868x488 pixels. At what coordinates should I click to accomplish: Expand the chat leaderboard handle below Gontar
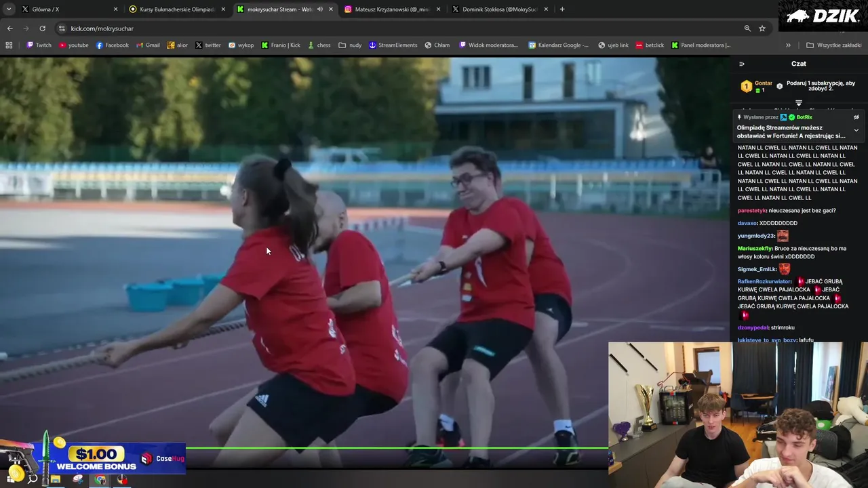click(x=799, y=103)
